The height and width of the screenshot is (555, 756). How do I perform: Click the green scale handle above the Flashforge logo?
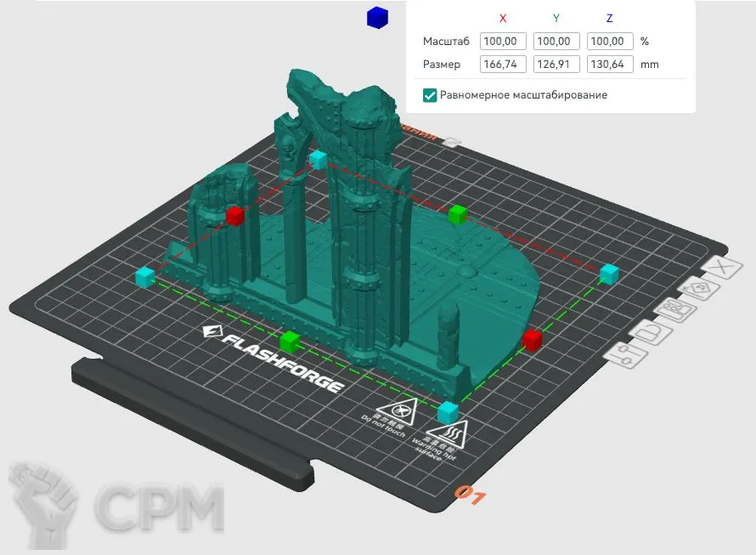(x=291, y=342)
